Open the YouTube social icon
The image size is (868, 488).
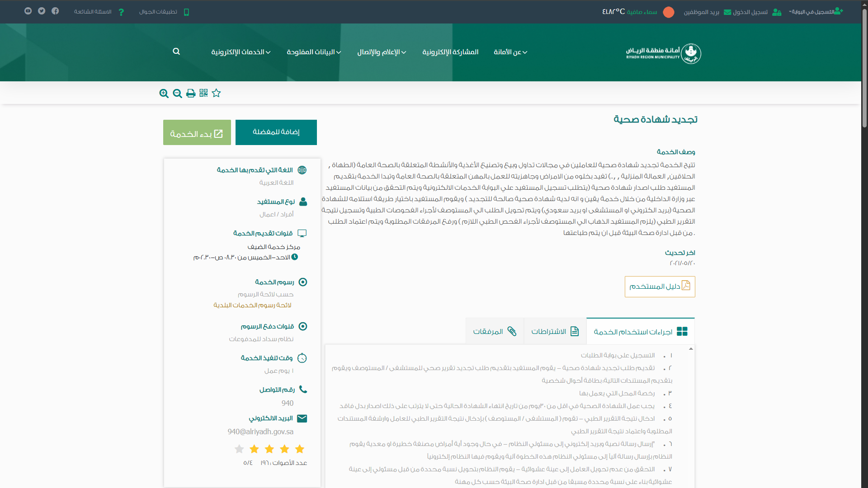click(28, 11)
